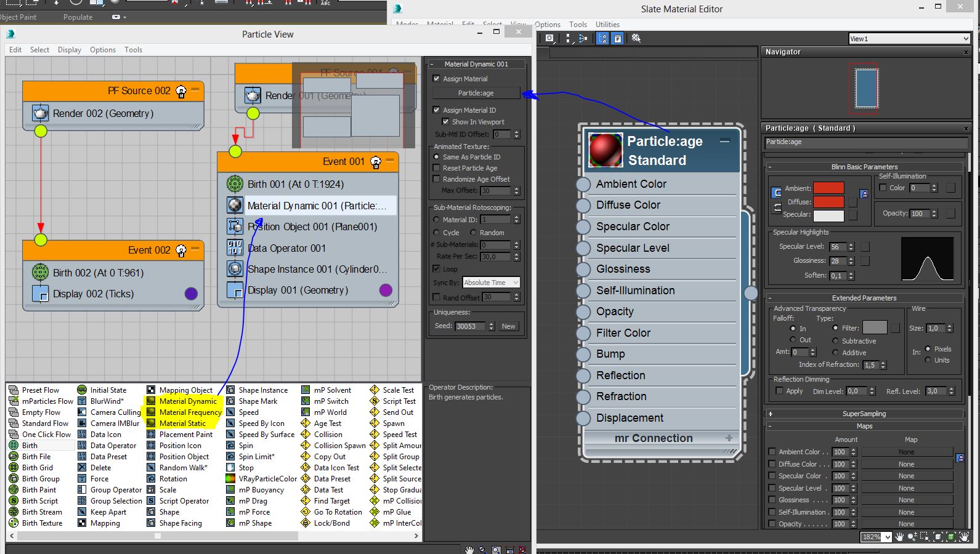Disable the Loop checkbox

coord(437,269)
